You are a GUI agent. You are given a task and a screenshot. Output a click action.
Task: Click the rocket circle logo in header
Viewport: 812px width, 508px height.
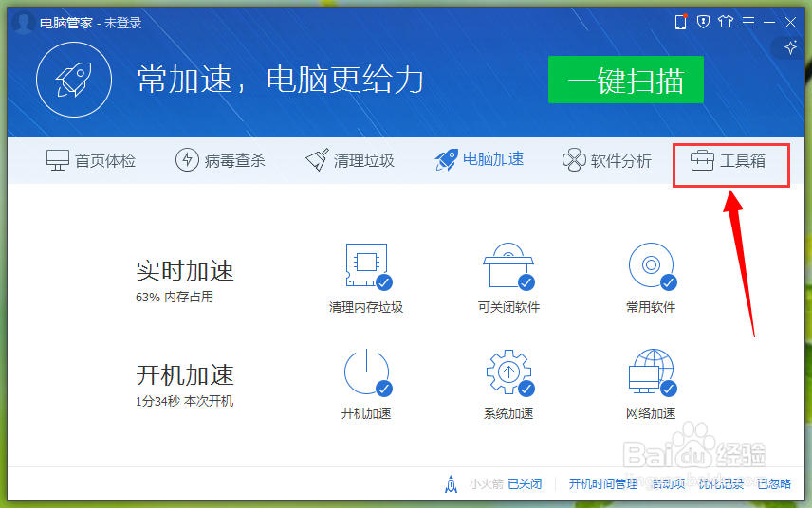click(x=74, y=80)
